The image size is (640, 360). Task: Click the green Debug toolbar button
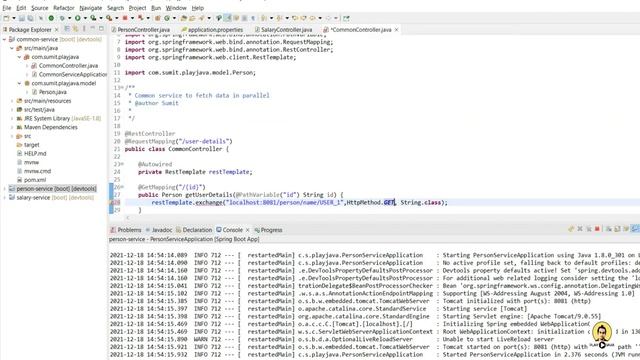coord(62,18)
